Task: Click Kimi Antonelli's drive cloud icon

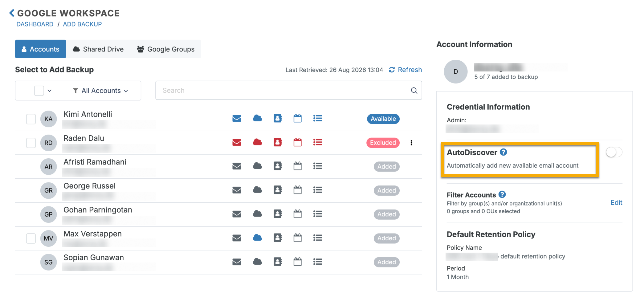Action: click(257, 118)
